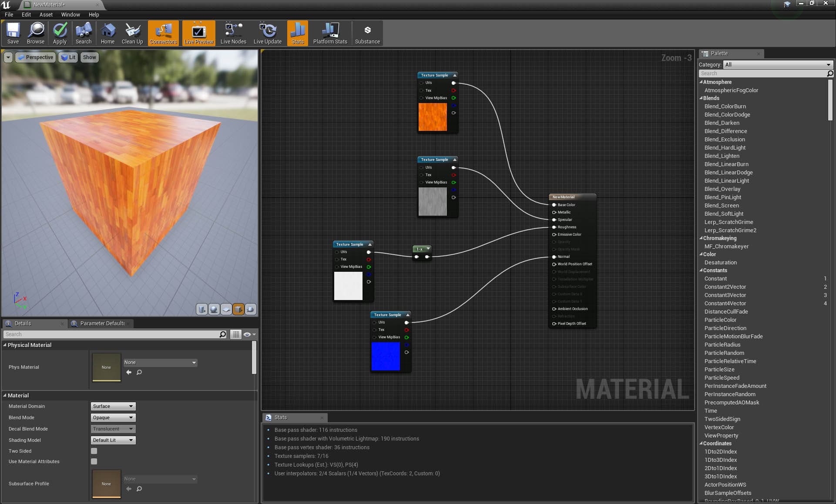836x504 pixels.
Task: Switch to the Parameter Defaults tab
Action: (101, 323)
